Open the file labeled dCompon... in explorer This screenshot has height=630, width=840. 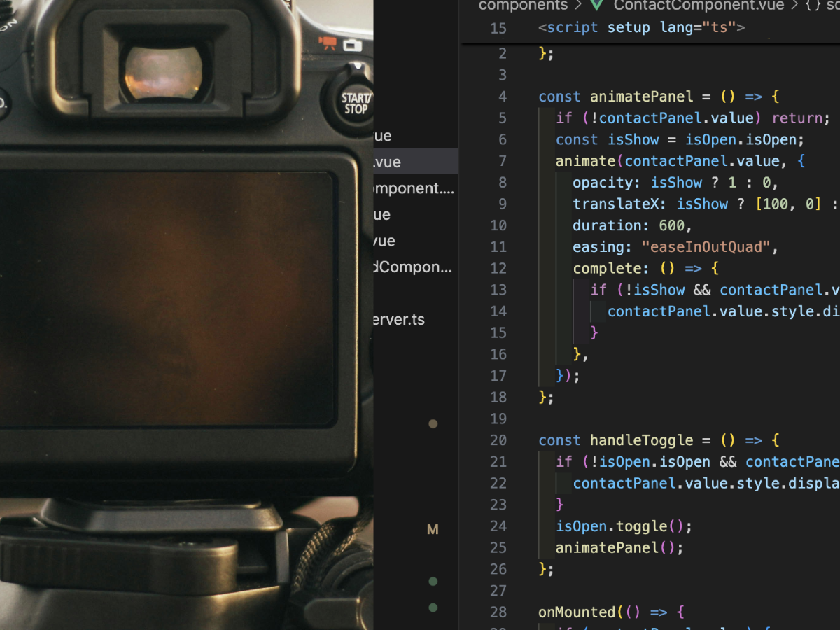point(413,267)
